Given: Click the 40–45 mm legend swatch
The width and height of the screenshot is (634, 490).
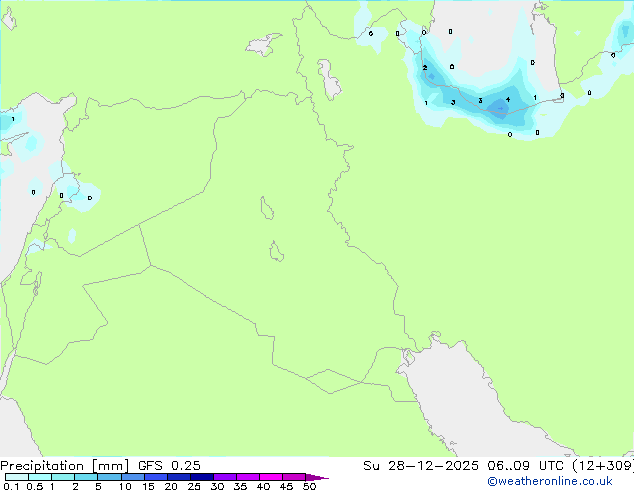Looking at the screenshot, I should coord(271,477).
